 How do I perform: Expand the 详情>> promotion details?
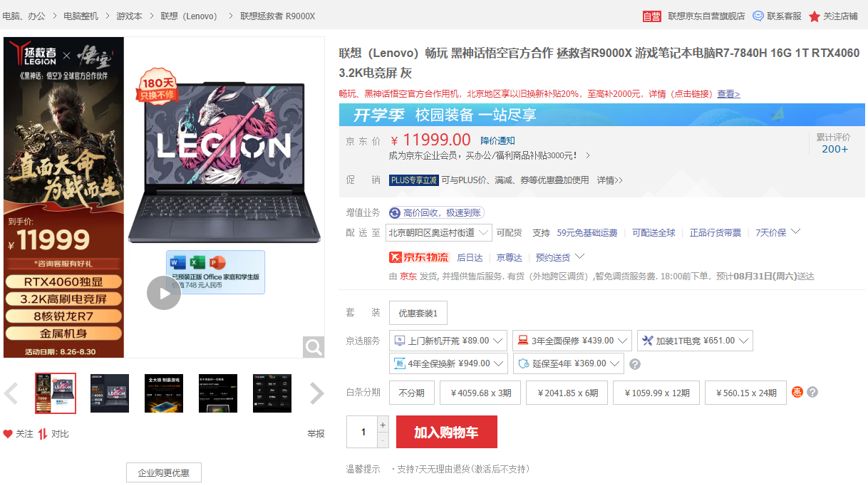coord(610,180)
